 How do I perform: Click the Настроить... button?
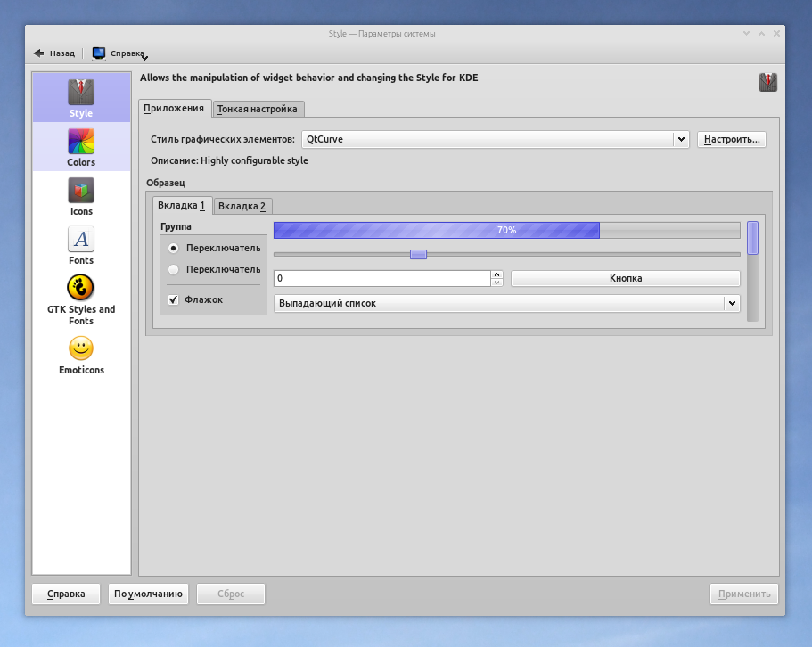(732, 139)
